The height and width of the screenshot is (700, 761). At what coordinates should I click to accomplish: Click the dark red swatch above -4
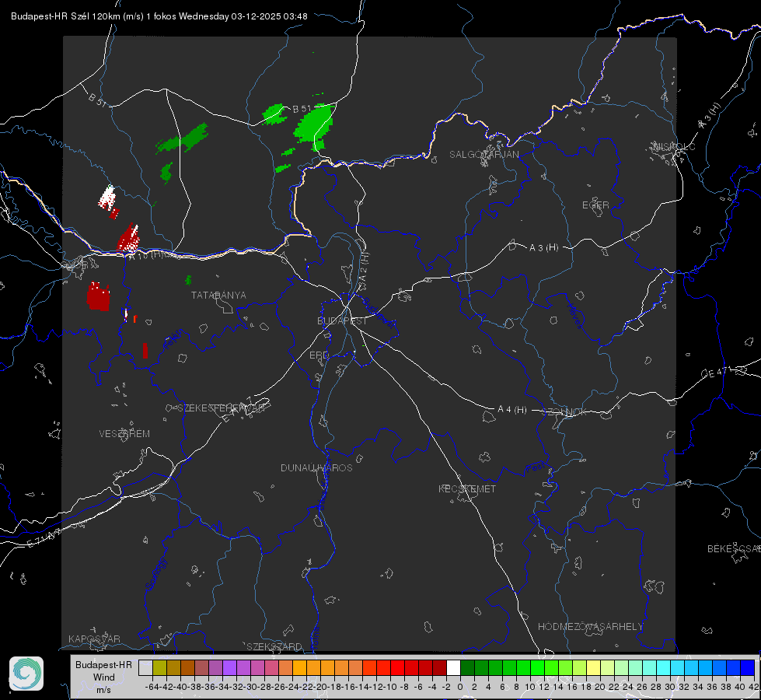pyautogui.click(x=439, y=667)
